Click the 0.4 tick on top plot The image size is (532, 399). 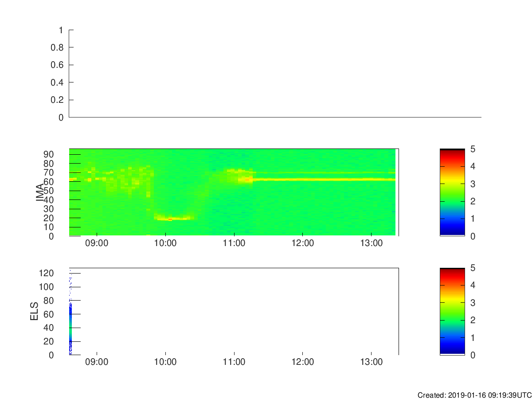[58, 82]
